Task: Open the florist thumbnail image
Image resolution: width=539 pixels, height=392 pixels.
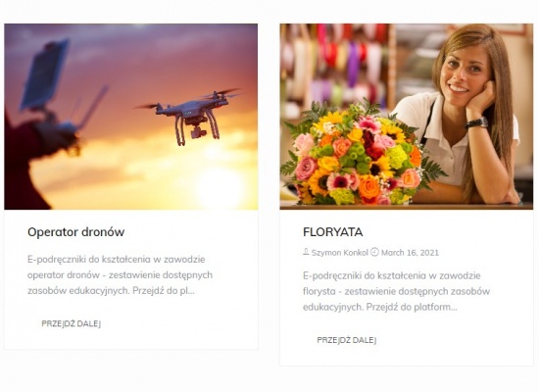Action: pos(407,117)
